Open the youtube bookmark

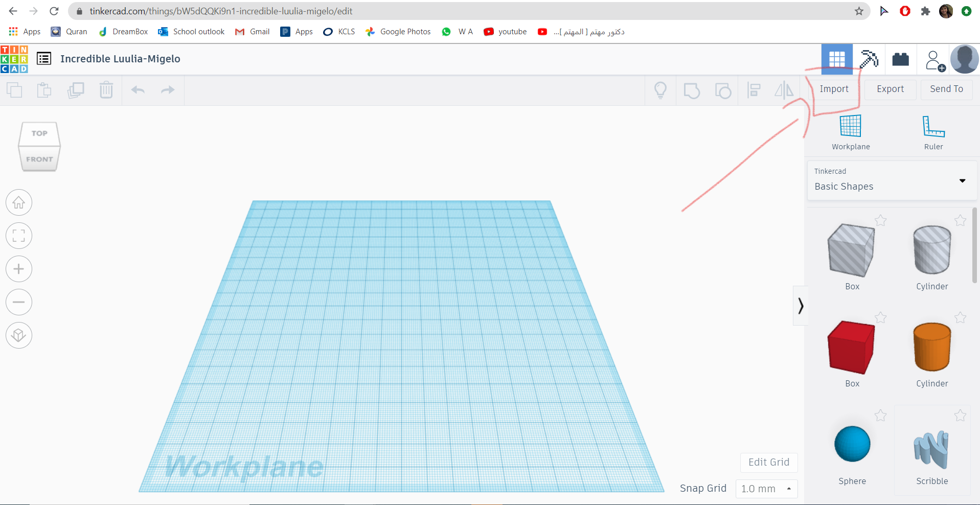point(505,32)
